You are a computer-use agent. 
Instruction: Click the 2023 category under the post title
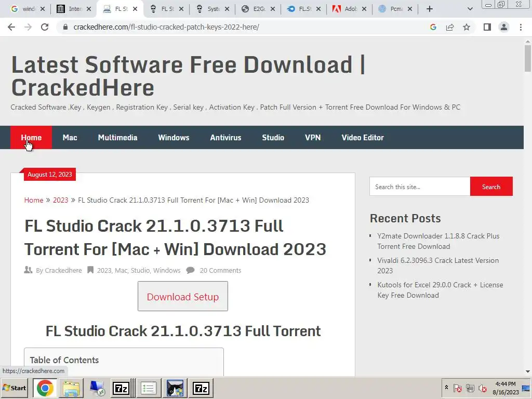click(104, 270)
